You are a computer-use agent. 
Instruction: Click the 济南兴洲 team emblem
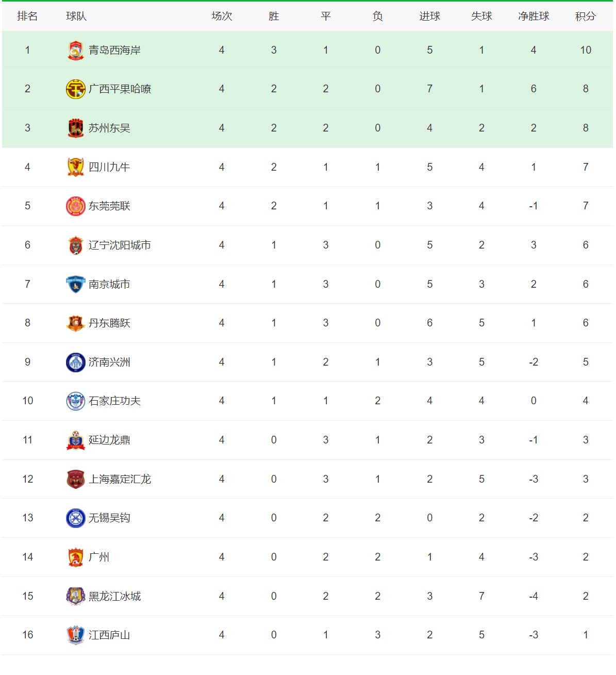(x=76, y=362)
